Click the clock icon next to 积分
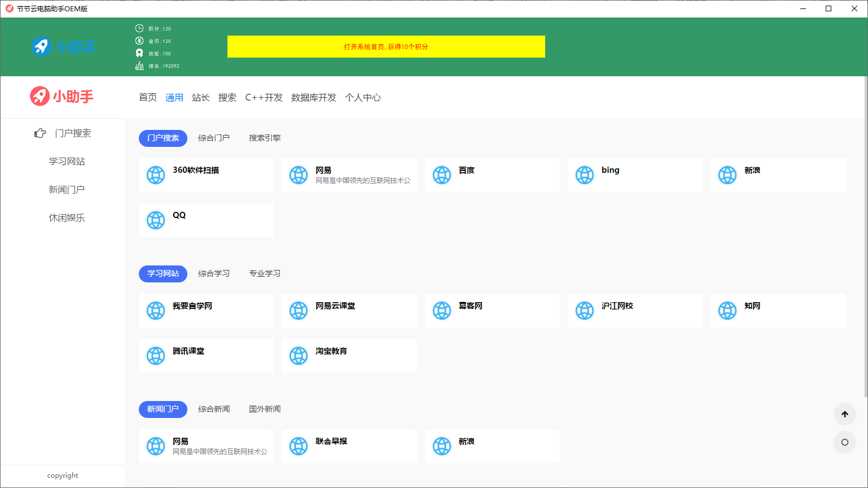The image size is (868, 488). (139, 28)
